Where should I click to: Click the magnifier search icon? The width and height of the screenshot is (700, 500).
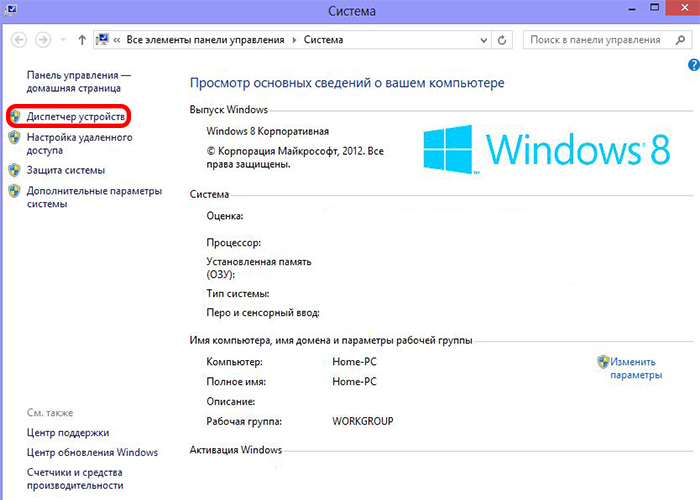[x=680, y=40]
